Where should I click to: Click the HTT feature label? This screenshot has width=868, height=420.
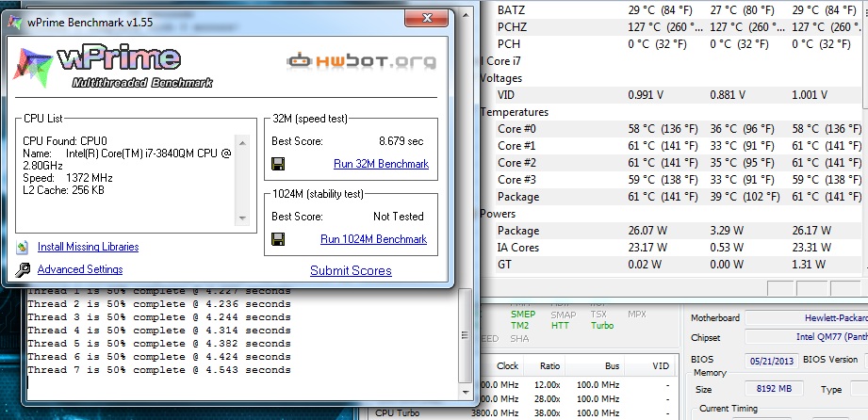pyautogui.click(x=560, y=326)
